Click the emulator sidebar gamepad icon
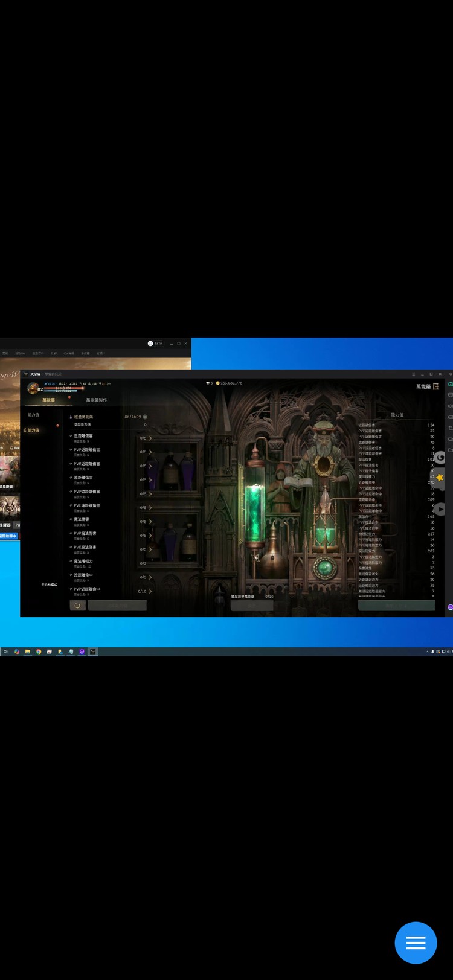453x980 pixels. (x=450, y=384)
